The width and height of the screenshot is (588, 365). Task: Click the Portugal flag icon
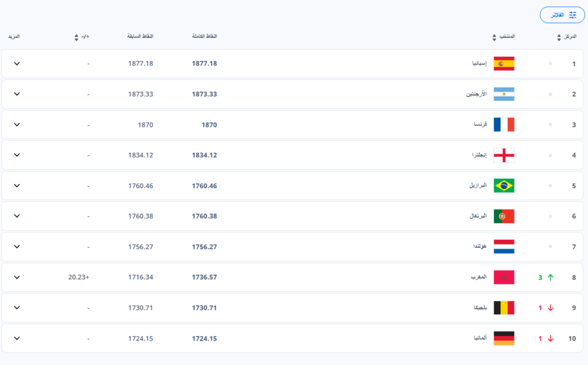pos(504,216)
